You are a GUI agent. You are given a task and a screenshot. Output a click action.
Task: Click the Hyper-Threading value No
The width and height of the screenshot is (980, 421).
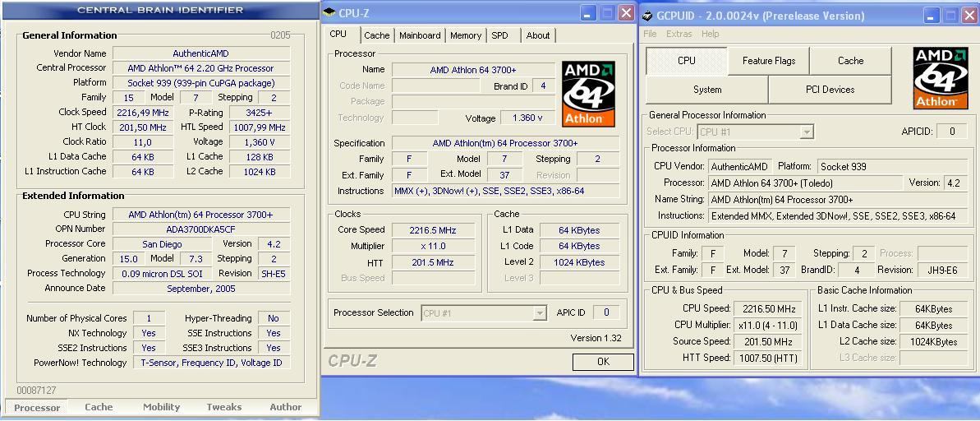[273, 318]
